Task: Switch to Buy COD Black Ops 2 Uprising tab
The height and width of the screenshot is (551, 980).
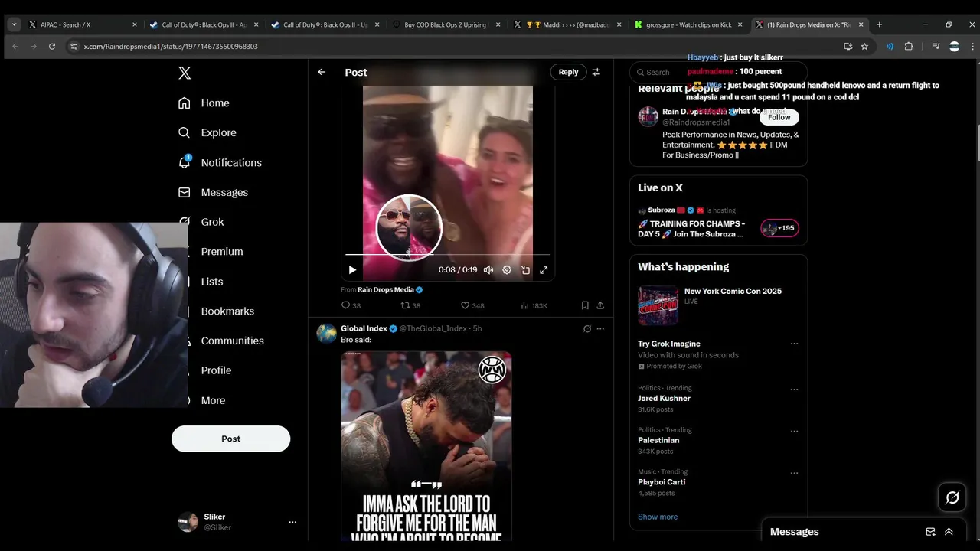Action: pos(446,24)
